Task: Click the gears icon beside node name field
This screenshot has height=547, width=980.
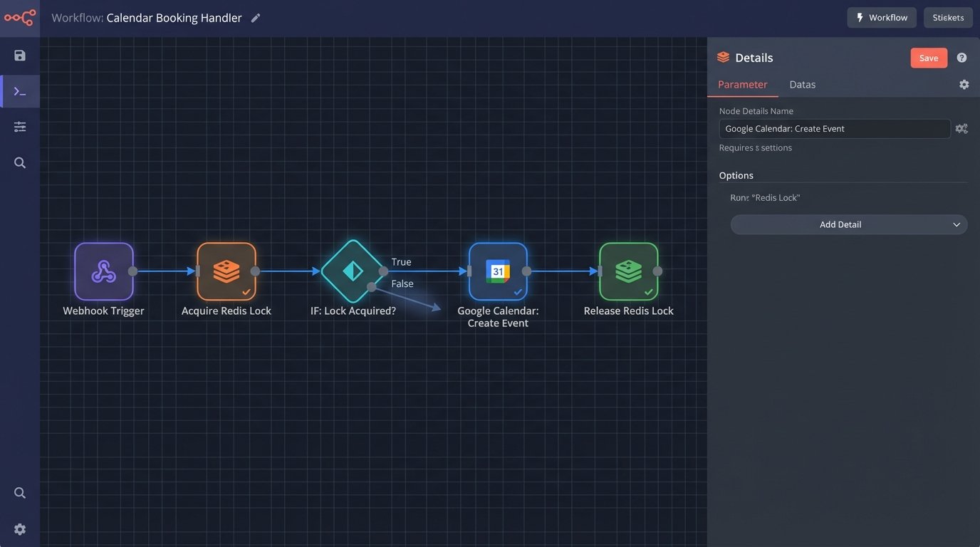Action: point(961,129)
